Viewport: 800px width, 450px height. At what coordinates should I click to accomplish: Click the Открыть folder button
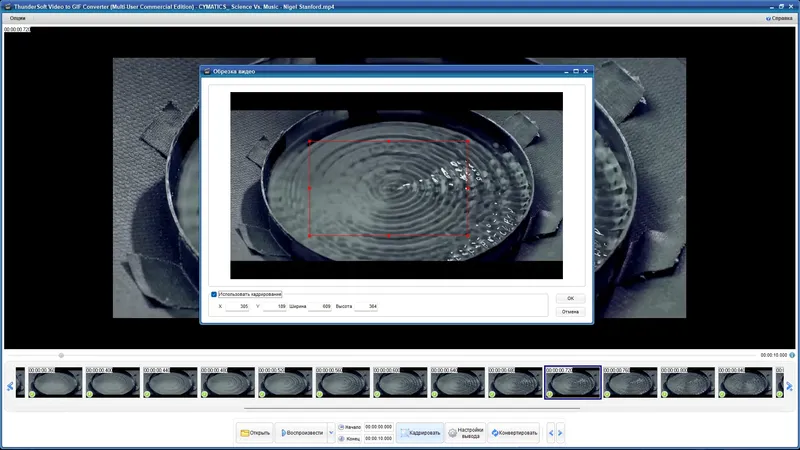[255, 433]
